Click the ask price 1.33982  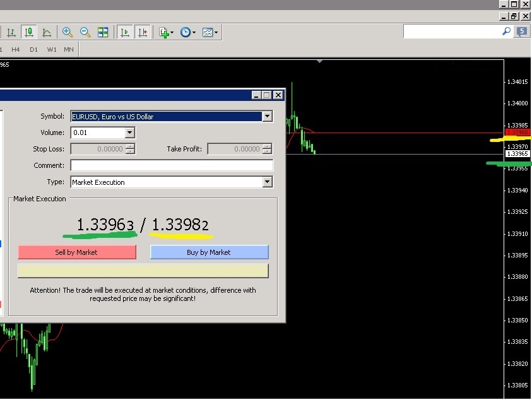tap(180, 225)
